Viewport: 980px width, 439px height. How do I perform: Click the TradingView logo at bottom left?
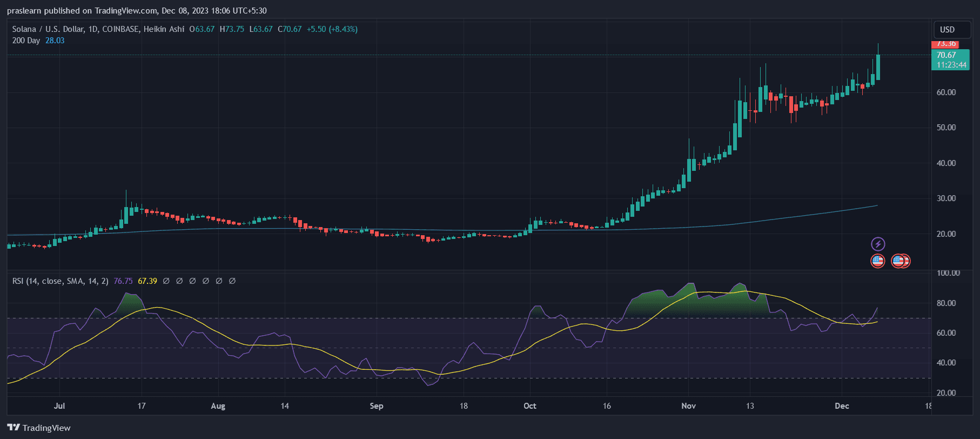tap(39, 428)
